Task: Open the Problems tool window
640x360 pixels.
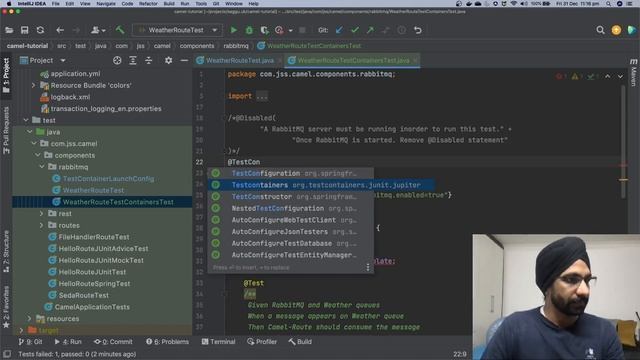Action: 167,342
